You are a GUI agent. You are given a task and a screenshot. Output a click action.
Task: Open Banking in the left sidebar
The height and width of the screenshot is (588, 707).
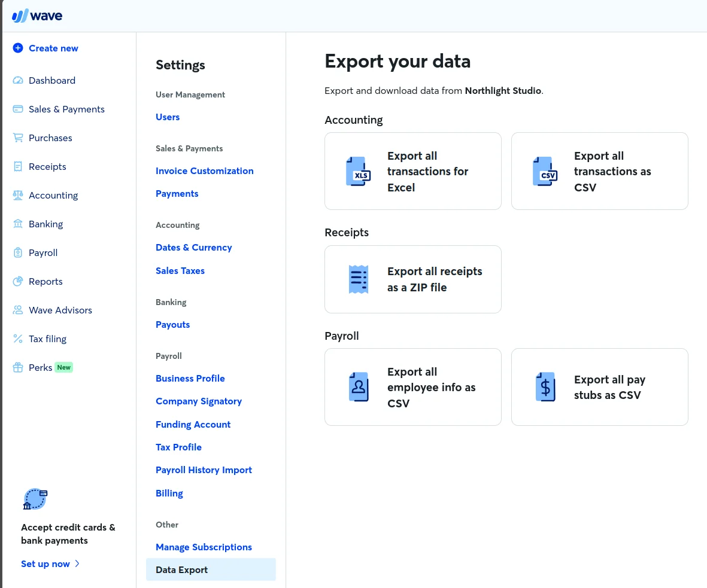coord(46,224)
